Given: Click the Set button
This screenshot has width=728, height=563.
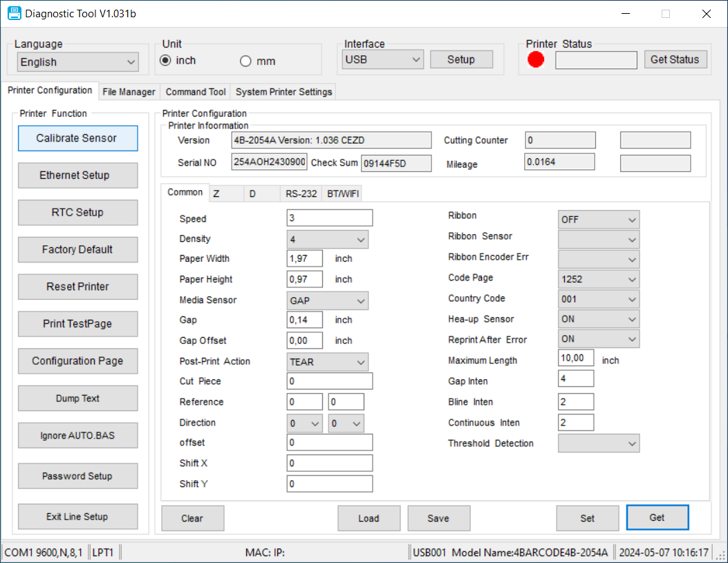Looking at the screenshot, I should point(587,518).
